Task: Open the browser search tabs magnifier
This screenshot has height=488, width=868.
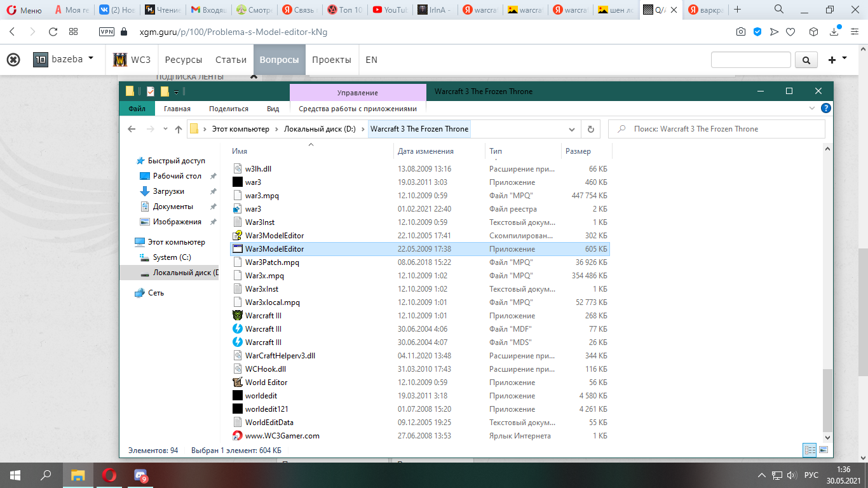Action: (x=779, y=10)
